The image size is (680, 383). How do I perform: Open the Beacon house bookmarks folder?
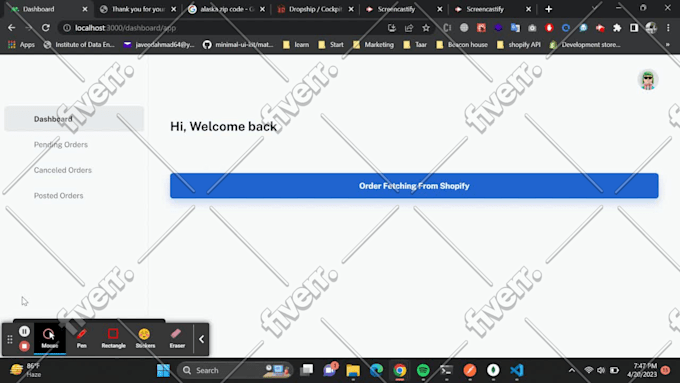[x=462, y=45]
